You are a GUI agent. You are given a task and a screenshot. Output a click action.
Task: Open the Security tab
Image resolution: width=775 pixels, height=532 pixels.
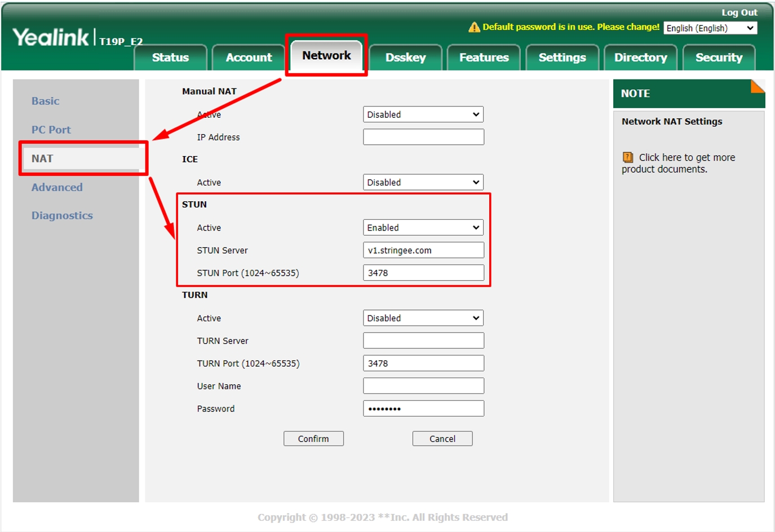pyautogui.click(x=719, y=57)
